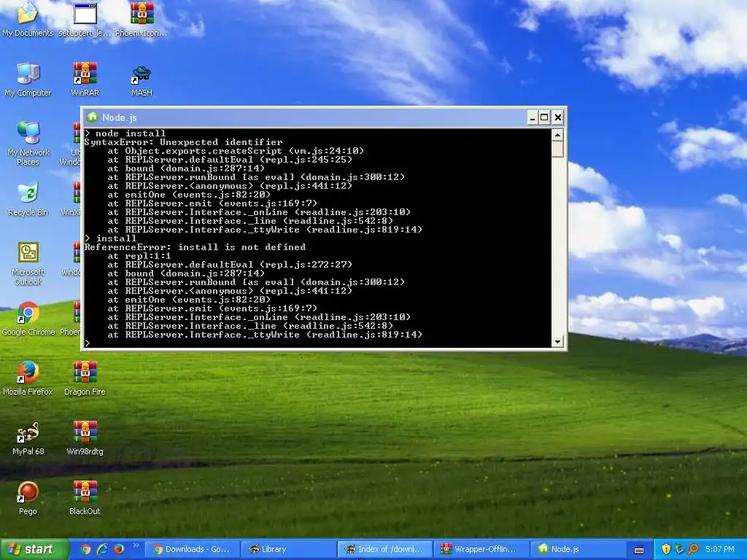Select the Mozilla Firefox desktop shortcut
Image resolution: width=747 pixels, height=560 pixels.
(x=28, y=378)
